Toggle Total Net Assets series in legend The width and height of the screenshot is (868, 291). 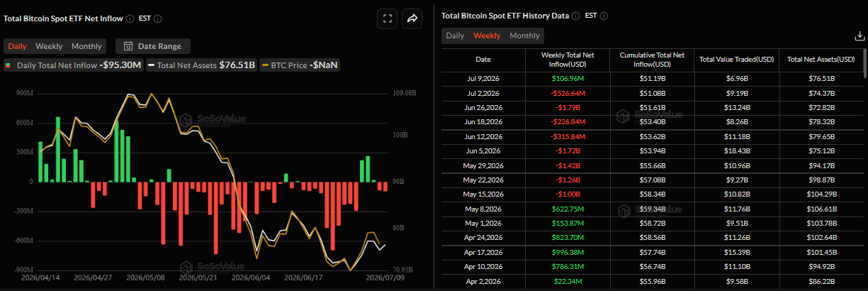coord(202,65)
